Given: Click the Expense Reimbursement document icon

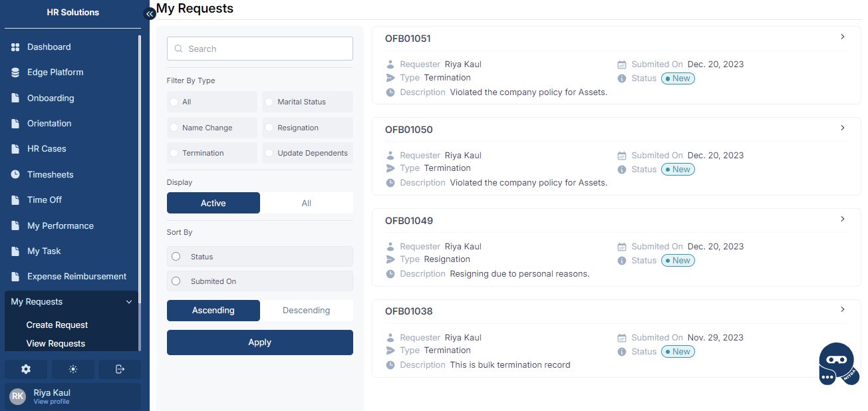Looking at the screenshot, I should [15, 277].
